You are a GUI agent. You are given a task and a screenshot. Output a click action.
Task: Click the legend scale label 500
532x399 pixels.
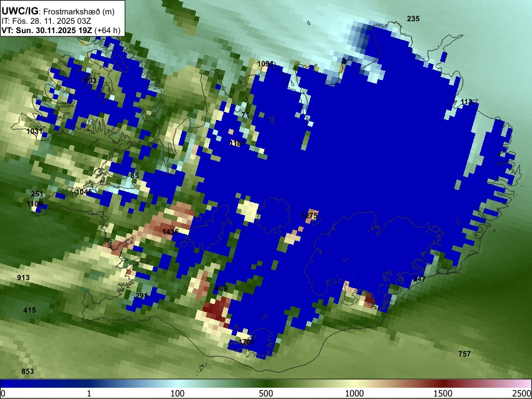click(265, 393)
